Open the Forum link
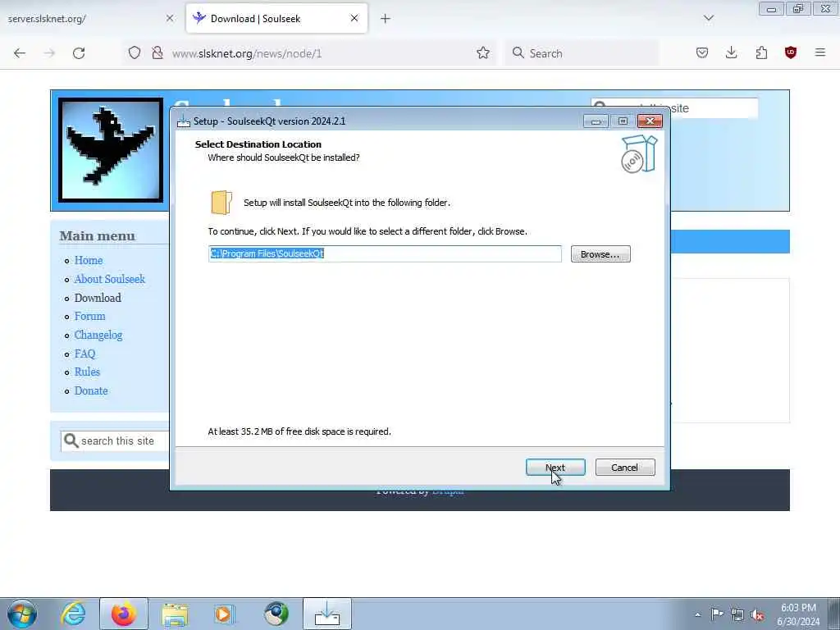The image size is (840, 630). [x=89, y=316]
